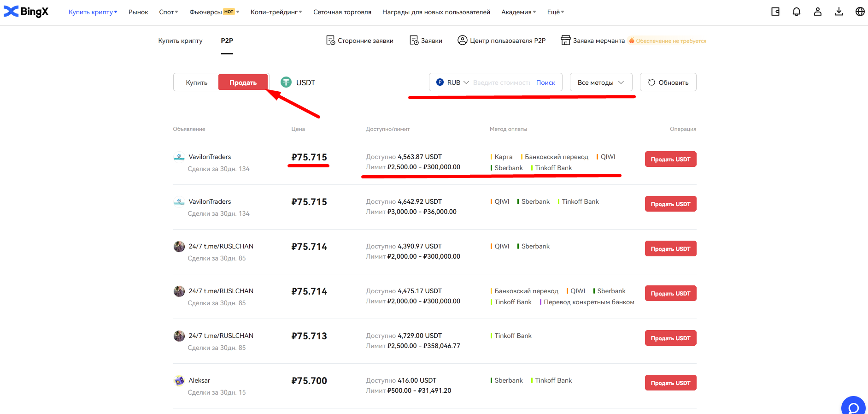868x414 pixels.
Task: Expand the Копи-трейдинг dropdown
Action: pos(276,12)
